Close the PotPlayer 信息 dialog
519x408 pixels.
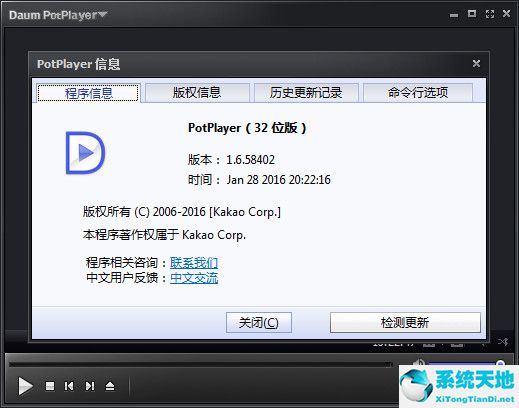[x=476, y=63]
